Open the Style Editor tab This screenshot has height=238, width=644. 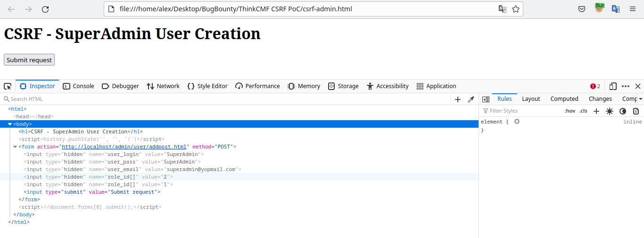pyautogui.click(x=207, y=86)
